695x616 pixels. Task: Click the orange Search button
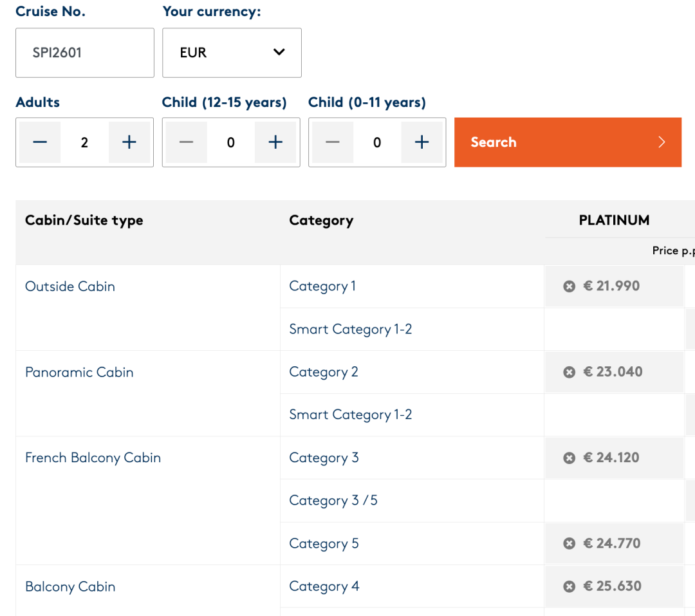(568, 142)
